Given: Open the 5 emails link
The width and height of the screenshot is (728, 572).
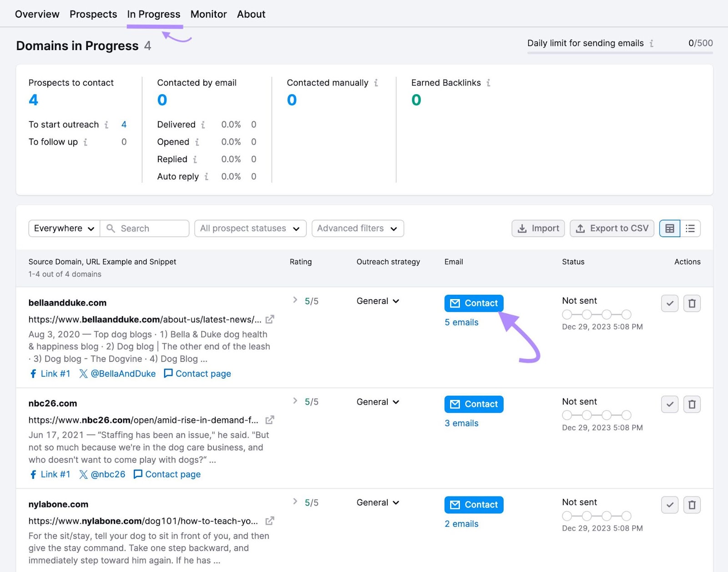Looking at the screenshot, I should (461, 322).
